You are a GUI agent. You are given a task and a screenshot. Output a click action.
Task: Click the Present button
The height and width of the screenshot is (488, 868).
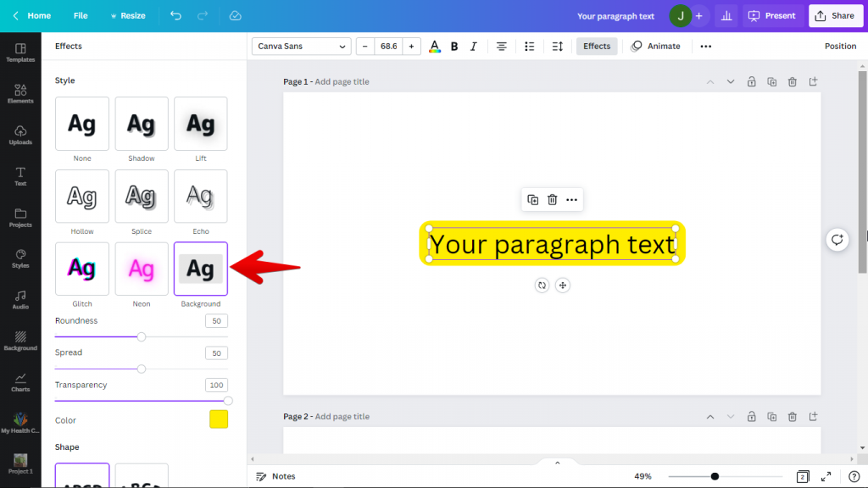(x=772, y=15)
